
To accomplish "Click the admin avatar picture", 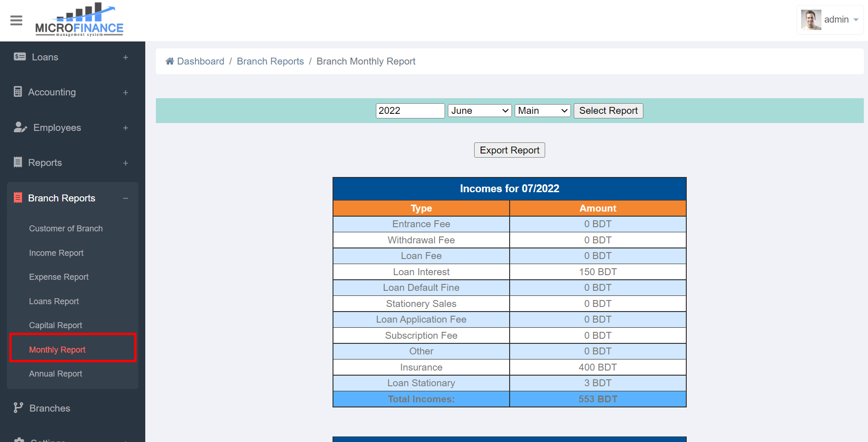I will point(811,20).
